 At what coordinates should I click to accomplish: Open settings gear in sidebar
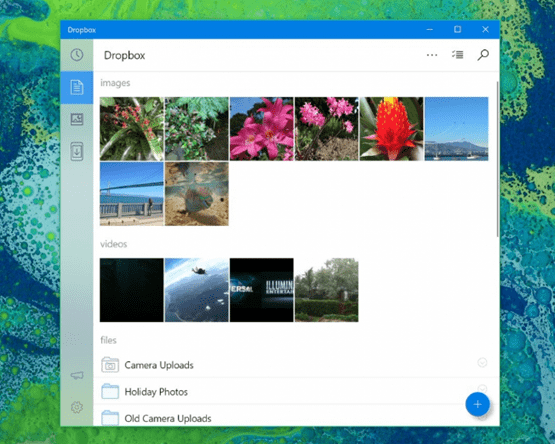pos(77,407)
